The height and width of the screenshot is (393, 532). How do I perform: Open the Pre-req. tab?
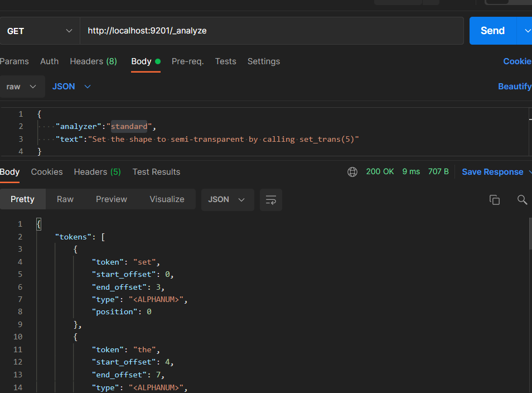187,61
